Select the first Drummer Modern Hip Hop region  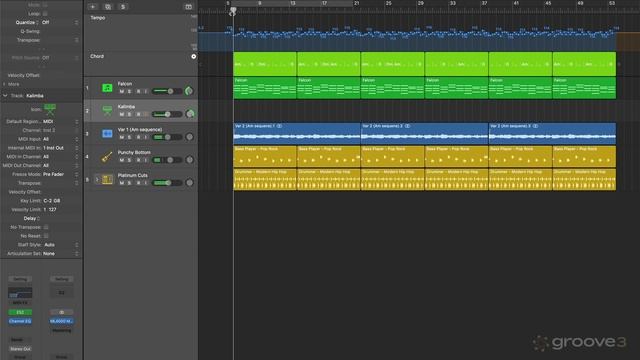point(265,179)
